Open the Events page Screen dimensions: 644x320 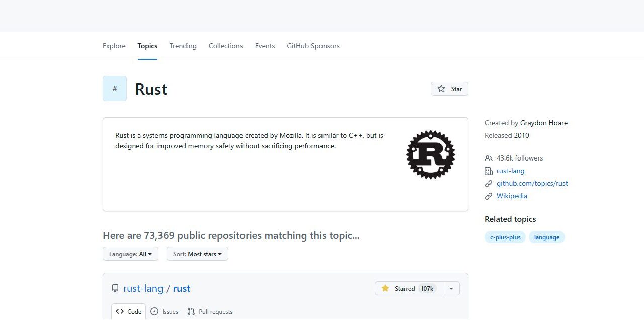265,46
